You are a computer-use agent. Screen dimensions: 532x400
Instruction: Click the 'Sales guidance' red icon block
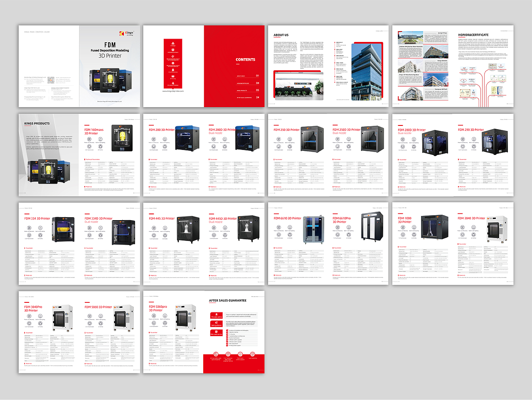click(x=217, y=324)
